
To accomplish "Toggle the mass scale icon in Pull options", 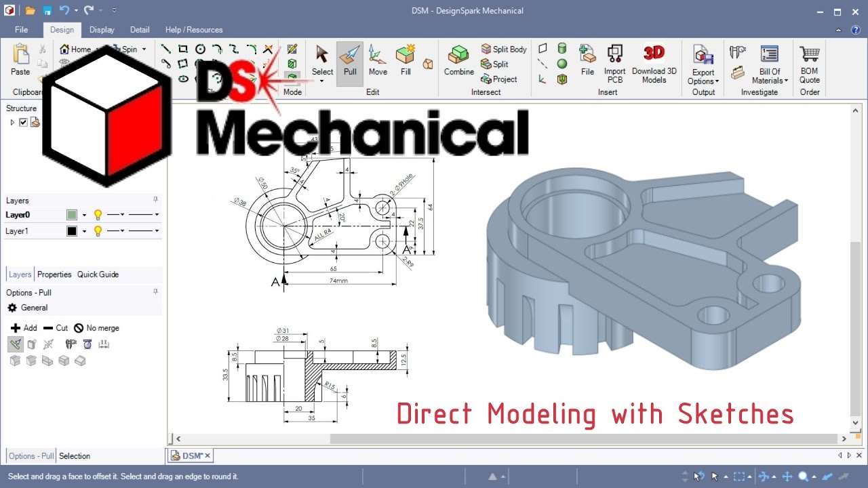I will 87,344.
